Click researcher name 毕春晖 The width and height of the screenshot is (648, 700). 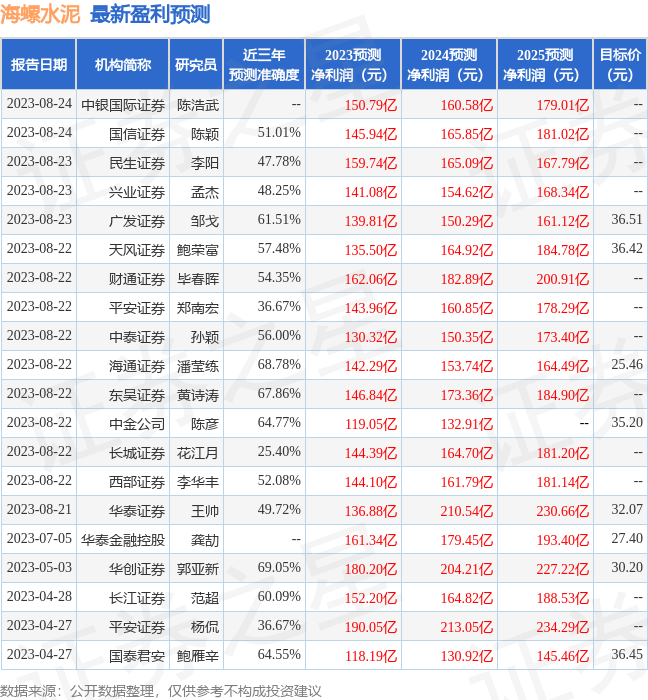(x=198, y=279)
